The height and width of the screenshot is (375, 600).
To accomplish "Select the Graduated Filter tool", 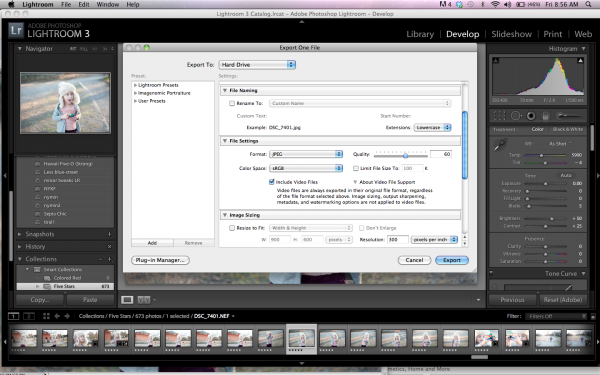I will click(x=546, y=116).
